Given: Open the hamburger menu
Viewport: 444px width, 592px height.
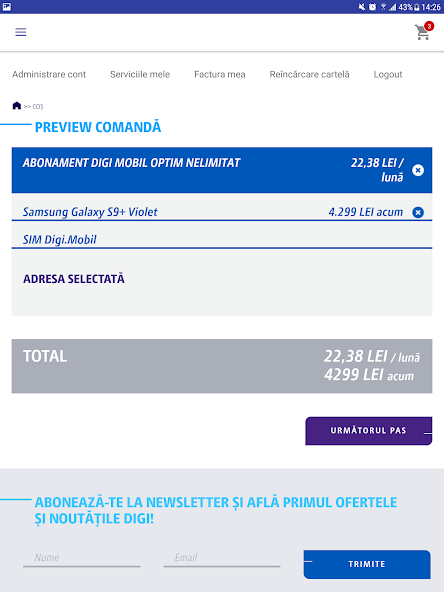Looking at the screenshot, I should click(x=21, y=32).
